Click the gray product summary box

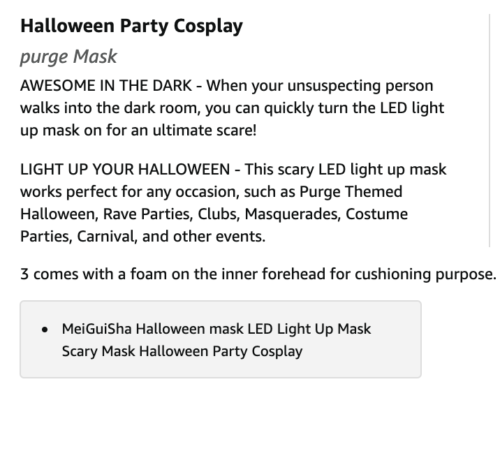221,339
